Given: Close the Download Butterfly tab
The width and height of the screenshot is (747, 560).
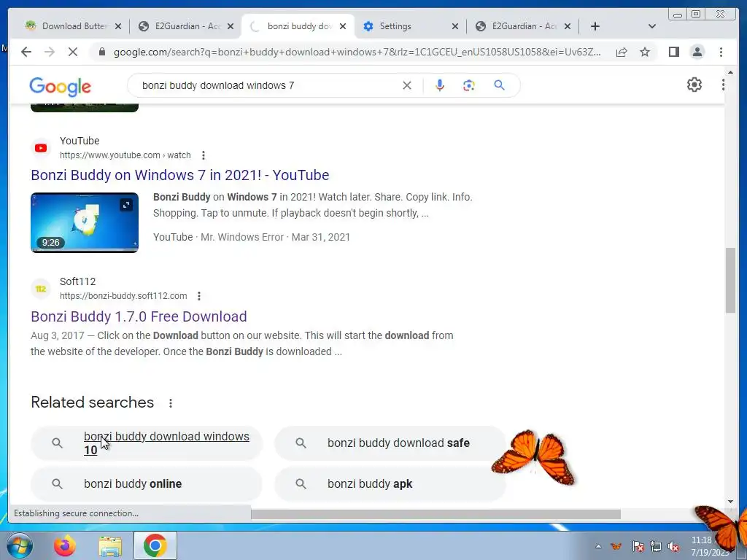Looking at the screenshot, I should tap(118, 26).
